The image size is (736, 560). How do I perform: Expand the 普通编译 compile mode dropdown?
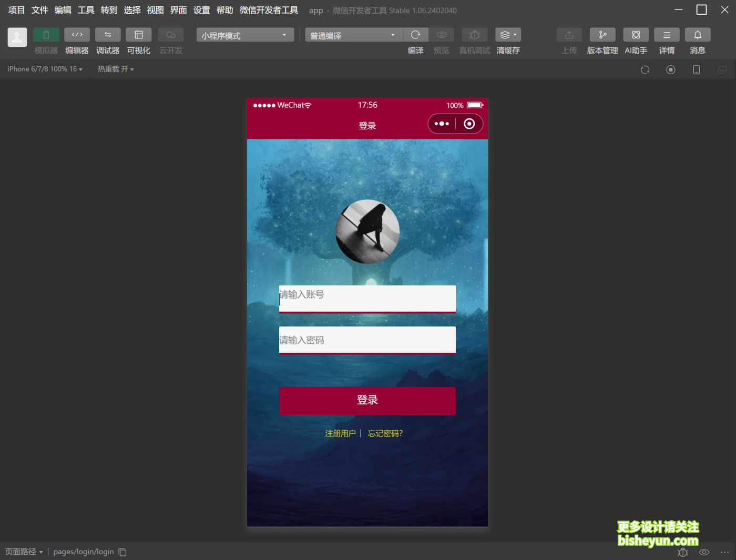click(352, 35)
